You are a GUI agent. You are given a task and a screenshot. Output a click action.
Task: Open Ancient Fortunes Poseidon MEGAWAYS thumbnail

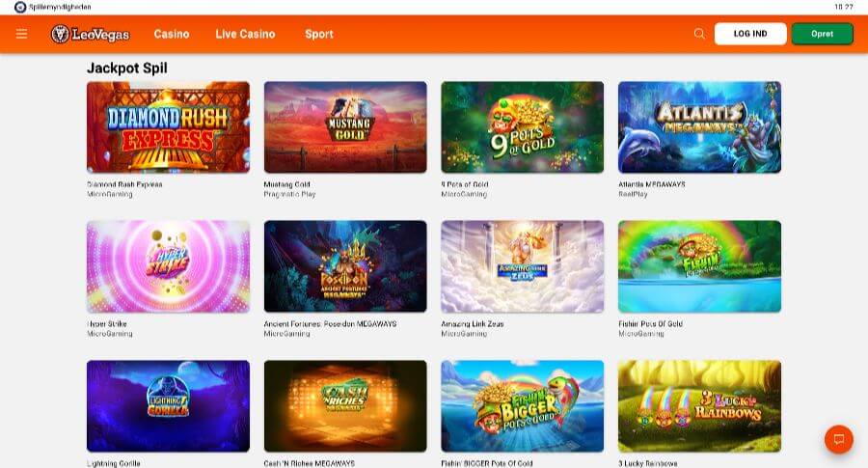[x=345, y=266]
